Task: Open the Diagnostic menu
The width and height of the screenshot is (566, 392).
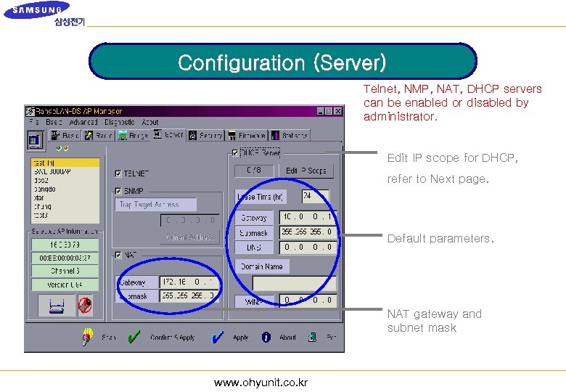Action: [120, 122]
